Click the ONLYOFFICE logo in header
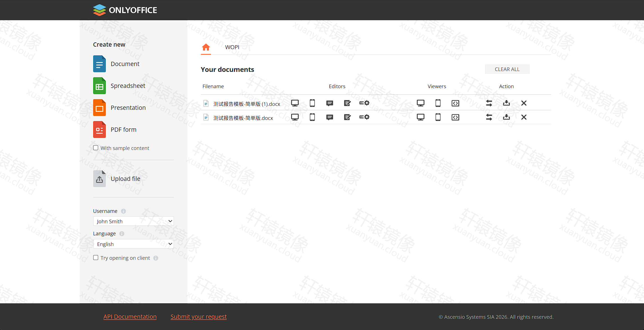Image resolution: width=644 pixels, height=330 pixels. pos(125,10)
